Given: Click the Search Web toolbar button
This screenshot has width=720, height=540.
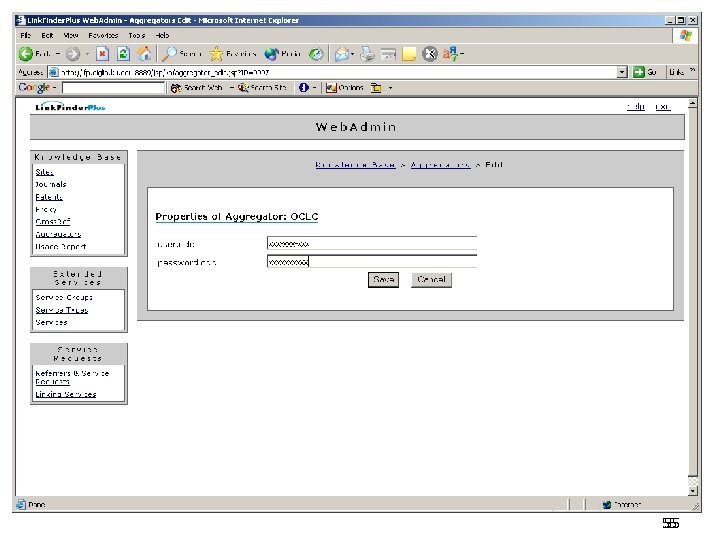Looking at the screenshot, I should coord(197,88).
